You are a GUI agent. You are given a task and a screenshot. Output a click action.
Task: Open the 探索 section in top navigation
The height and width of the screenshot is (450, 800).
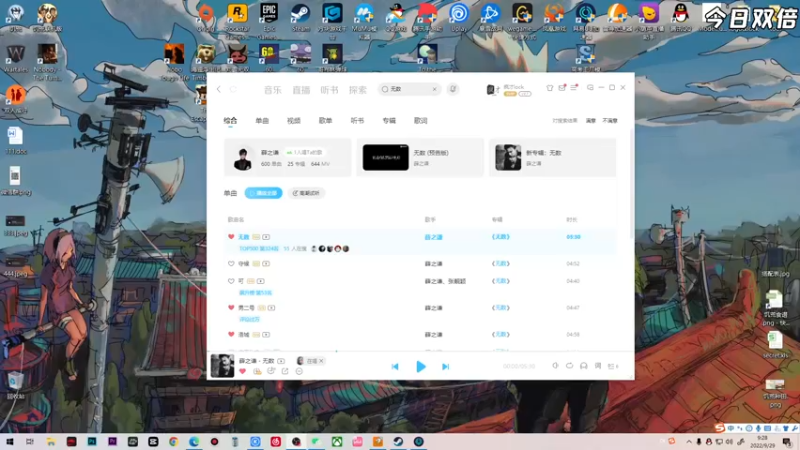click(358, 90)
